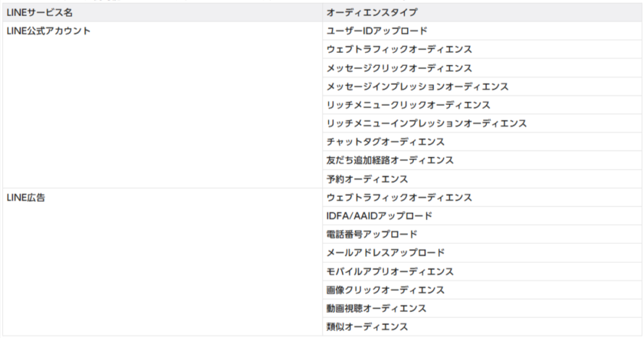The height and width of the screenshot is (338, 644).
Task: Select リッチメニュークリックオーディエンス entry
Action: click(408, 105)
